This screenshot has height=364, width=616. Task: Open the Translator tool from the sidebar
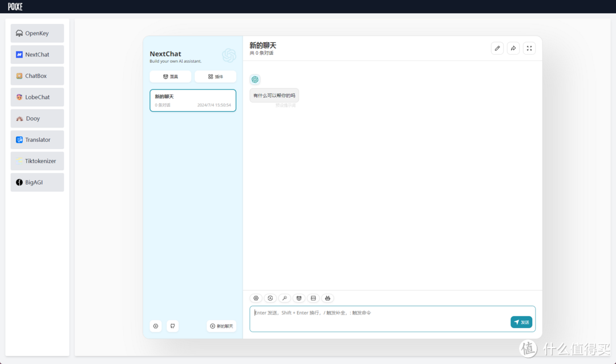coord(37,140)
